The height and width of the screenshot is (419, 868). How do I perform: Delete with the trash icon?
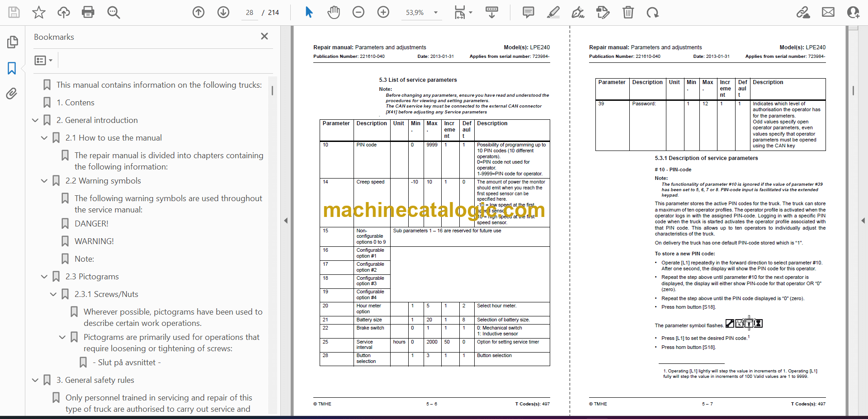click(x=628, y=12)
